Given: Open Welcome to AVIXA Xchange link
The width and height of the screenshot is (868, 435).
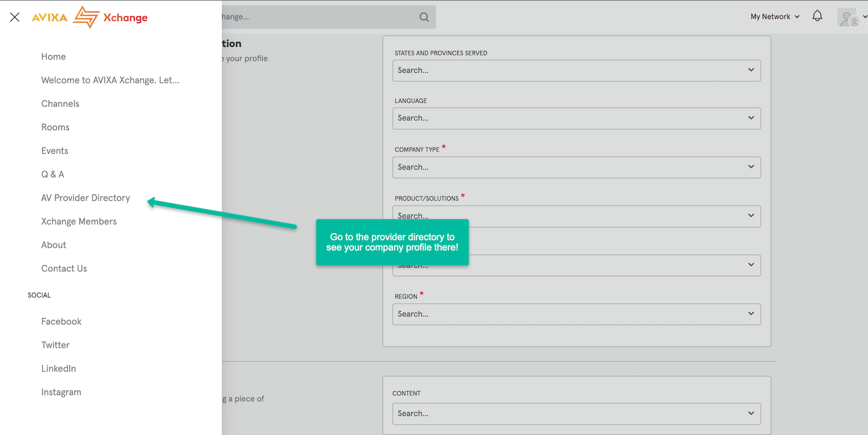Looking at the screenshot, I should [110, 80].
